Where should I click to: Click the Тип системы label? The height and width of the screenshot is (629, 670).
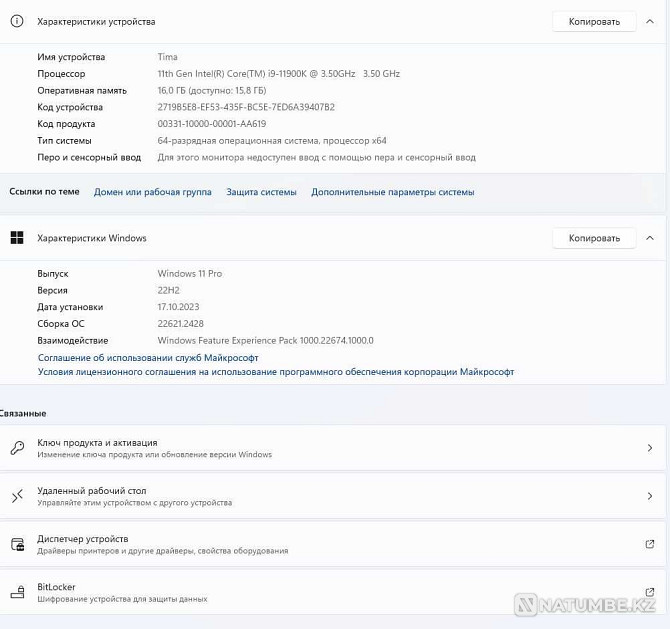pyautogui.click(x=64, y=141)
